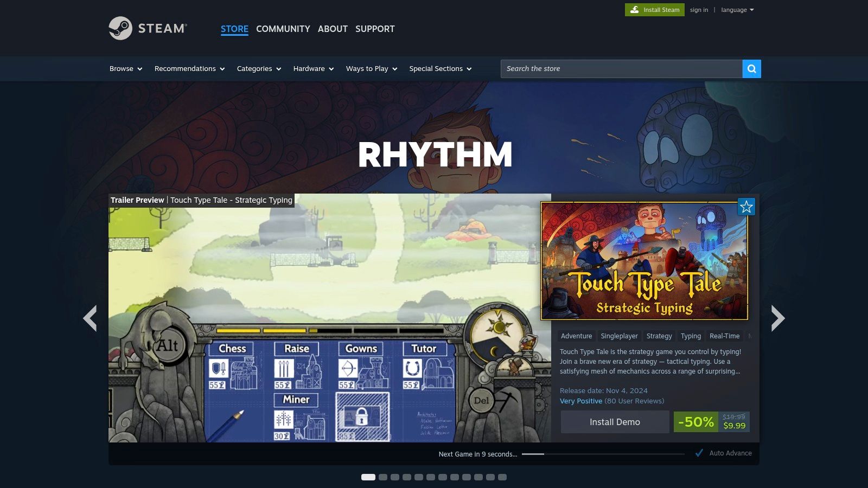This screenshot has height=488, width=868.
Task: Click the Very Positive review rating
Action: click(581, 401)
